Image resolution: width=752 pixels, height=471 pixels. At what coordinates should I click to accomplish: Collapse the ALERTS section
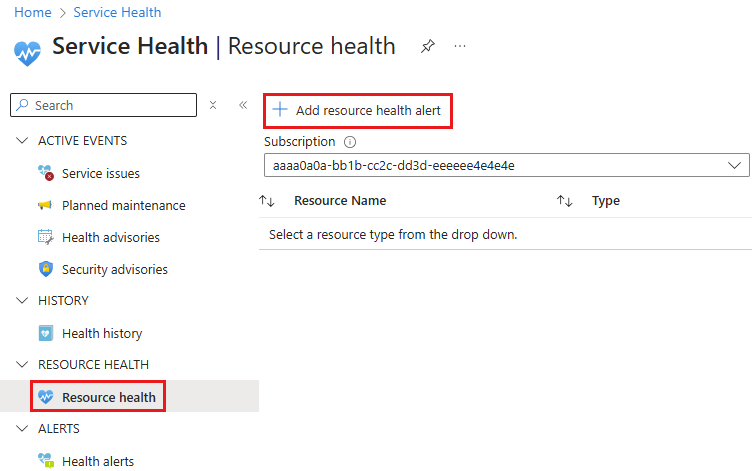[x=22, y=428]
